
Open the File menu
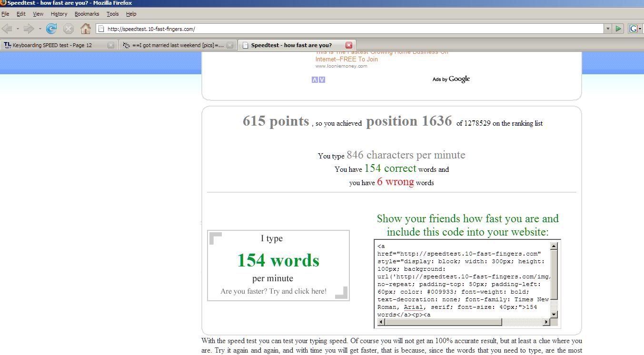pos(5,14)
